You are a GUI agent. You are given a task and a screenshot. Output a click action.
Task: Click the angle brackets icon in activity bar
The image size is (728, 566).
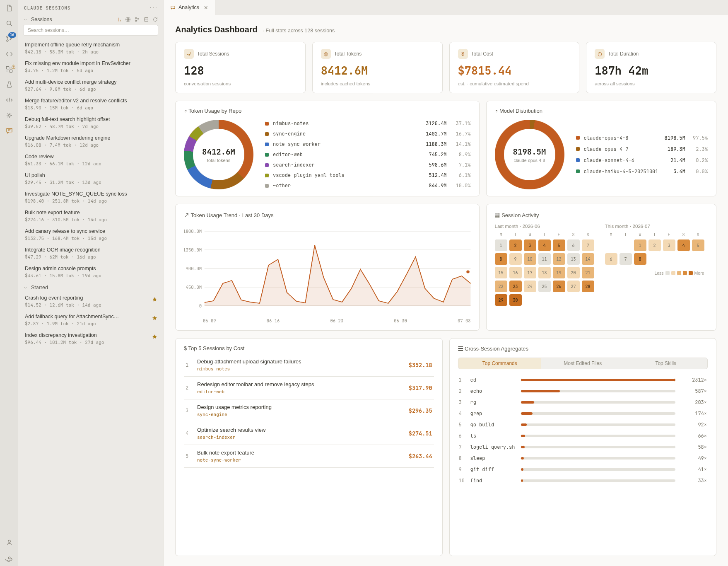[x=9, y=54]
